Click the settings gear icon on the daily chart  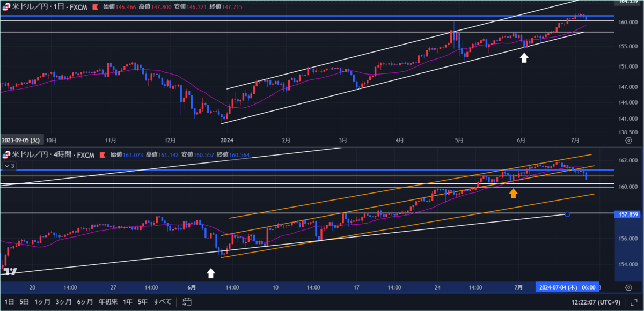tap(628, 139)
